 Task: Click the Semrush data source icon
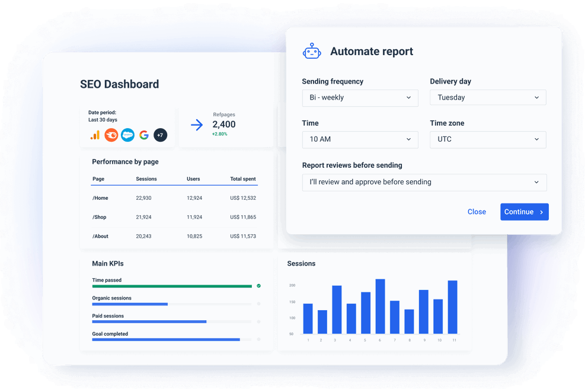point(111,135)
